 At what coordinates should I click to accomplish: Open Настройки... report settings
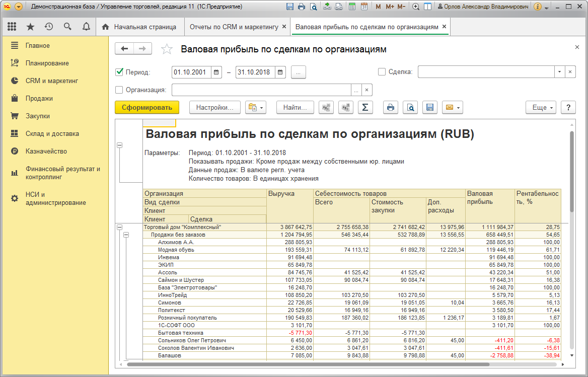[215, 108]
